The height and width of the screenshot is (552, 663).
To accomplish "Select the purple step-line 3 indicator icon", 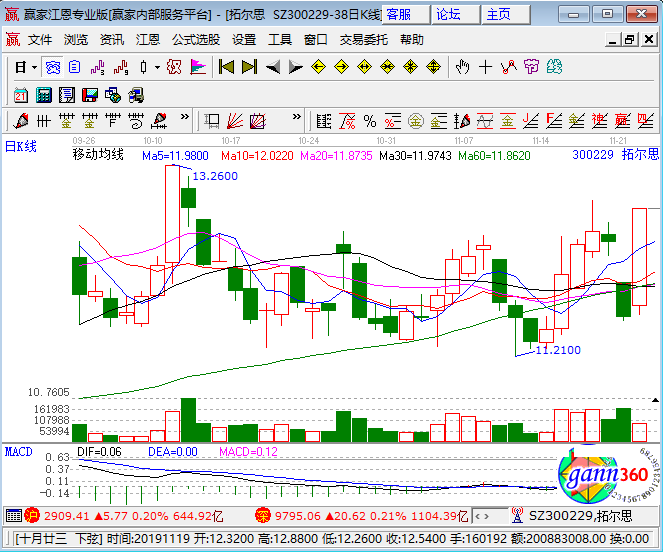I will [98, 67].
